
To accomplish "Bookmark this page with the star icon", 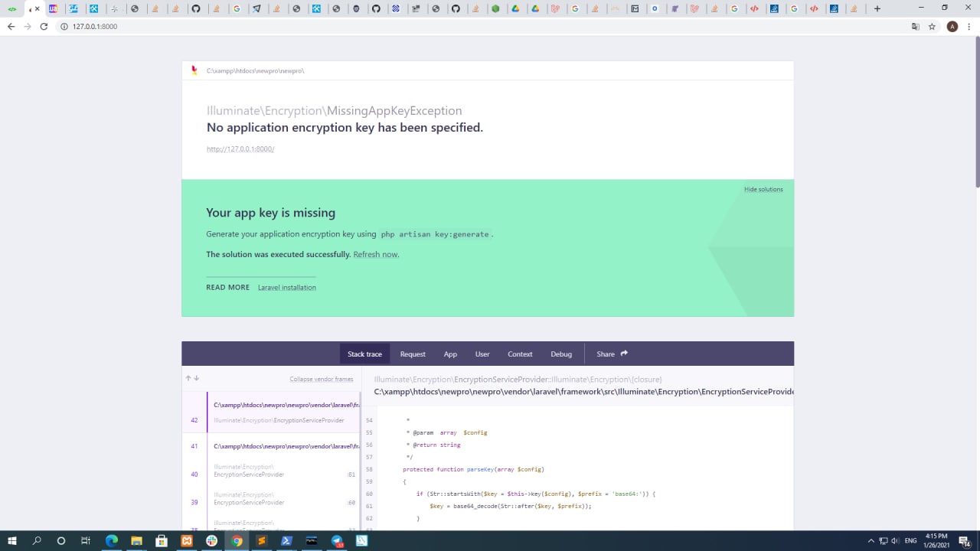I will point(932,26).
